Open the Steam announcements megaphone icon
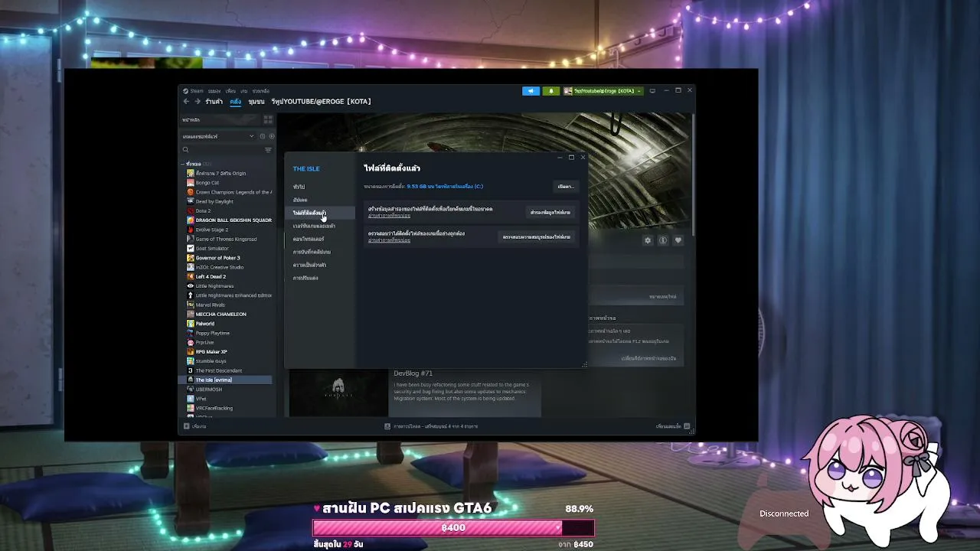 (531, 91)
